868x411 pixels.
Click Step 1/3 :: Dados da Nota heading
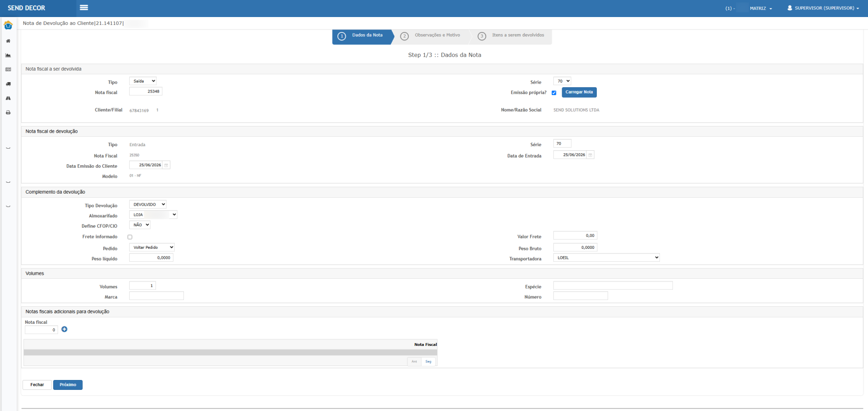pyautogui.click(x=444, y=55)
